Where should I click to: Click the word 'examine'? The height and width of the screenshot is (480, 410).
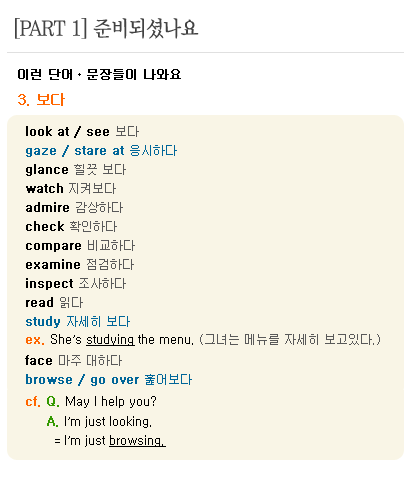[x=53, y=265]
